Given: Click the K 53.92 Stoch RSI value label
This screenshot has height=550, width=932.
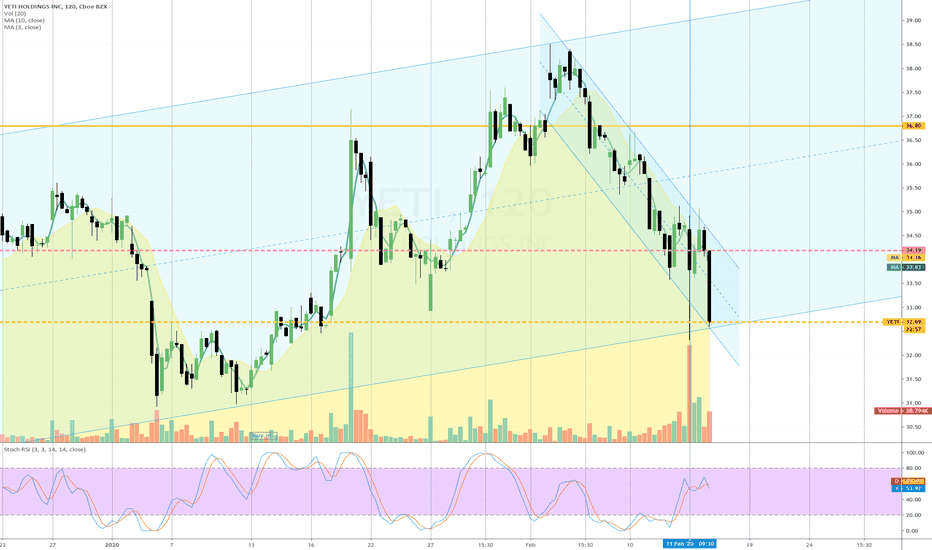Looking at the screenshot, I should 908,488.
